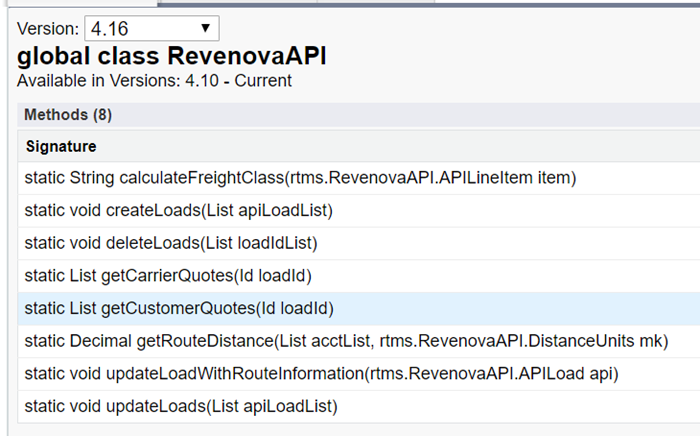Click the Methods (8) section header

359,115
